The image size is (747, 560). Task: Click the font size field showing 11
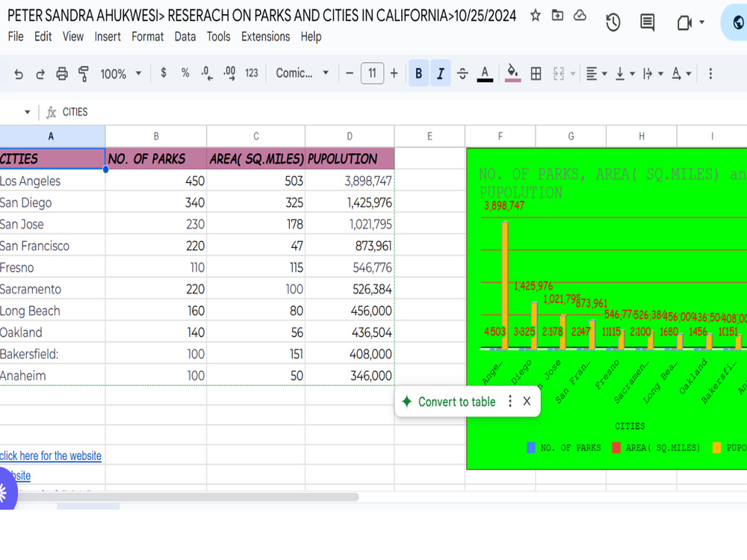tap(372, 73)
